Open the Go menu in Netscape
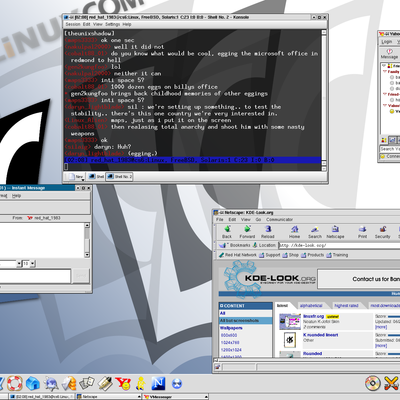Viewport: 400px width, 400px height. [x=258, y=220]
